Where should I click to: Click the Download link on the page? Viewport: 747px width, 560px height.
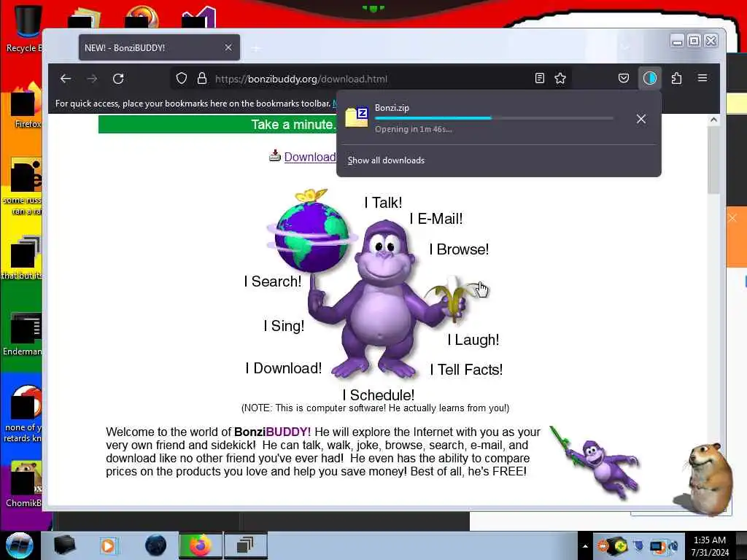click(x=309, y=157)
